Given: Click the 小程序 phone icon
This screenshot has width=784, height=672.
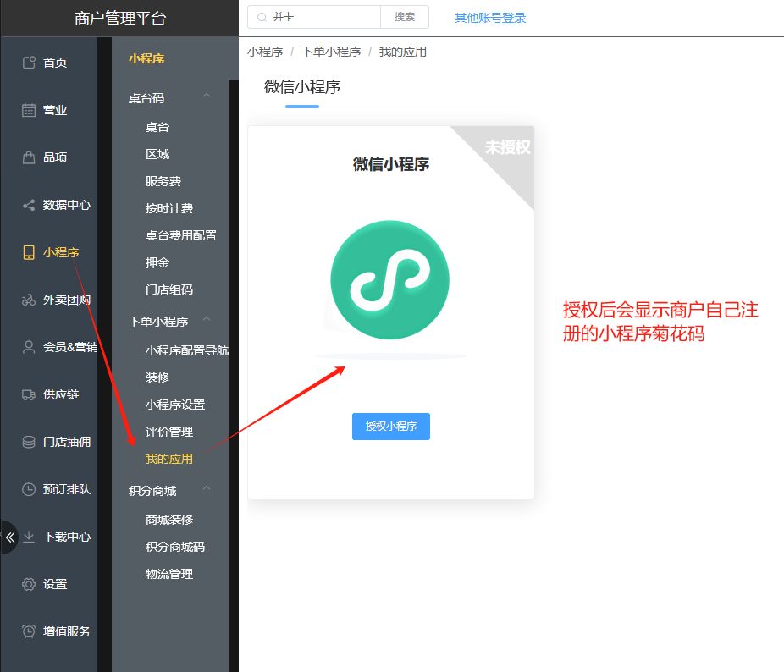Looking at the screenshot, I should click(x=29, y=252).
